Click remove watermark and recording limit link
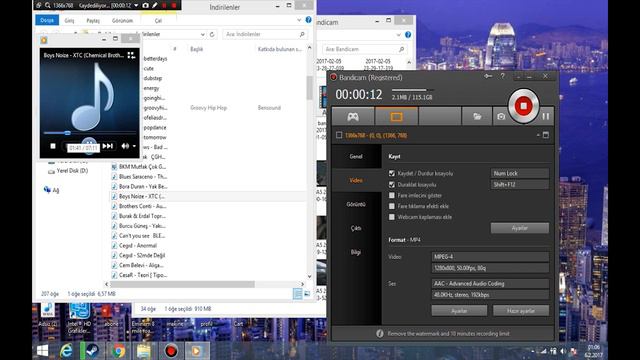The width and height of the screenshot is (640, 360). (448, 333)
